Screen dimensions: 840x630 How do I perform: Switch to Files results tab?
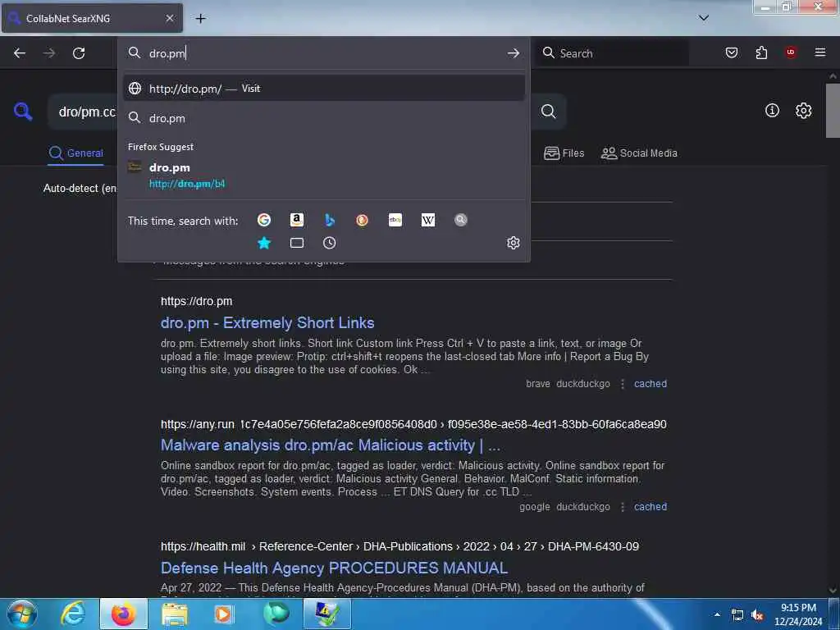pyautogui.click(x=564, y=153)
